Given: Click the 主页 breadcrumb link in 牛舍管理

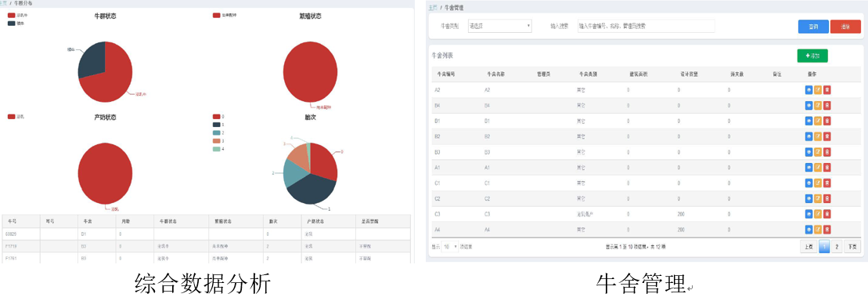Looking at the screenshot, I should (432, 8).
